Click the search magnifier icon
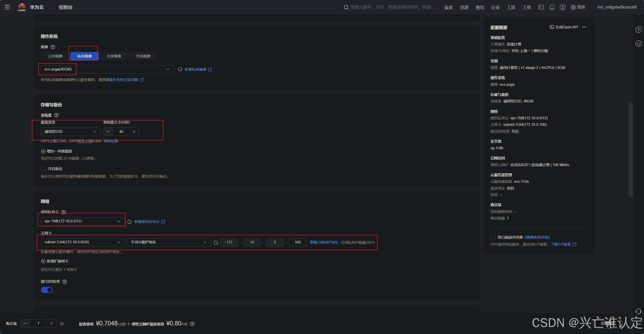Image resolution: width=644 pixels, height=334 pixels. [x=346, y=7]
